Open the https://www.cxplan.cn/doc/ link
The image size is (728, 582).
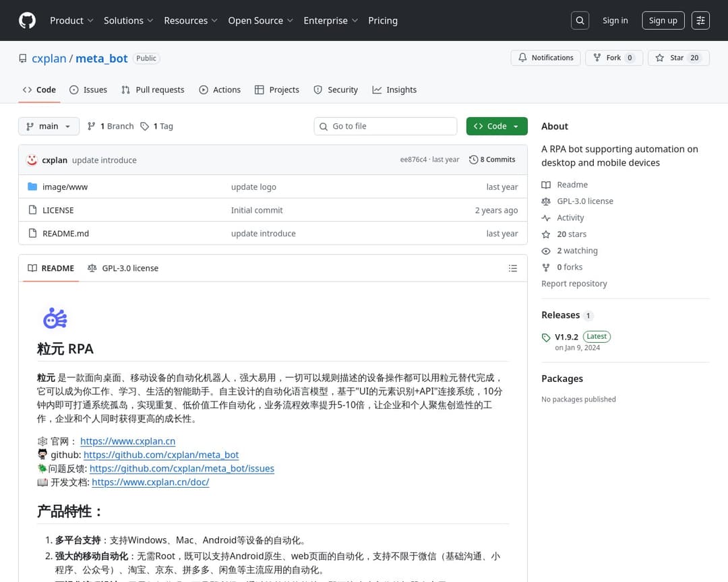click(150, 482)
